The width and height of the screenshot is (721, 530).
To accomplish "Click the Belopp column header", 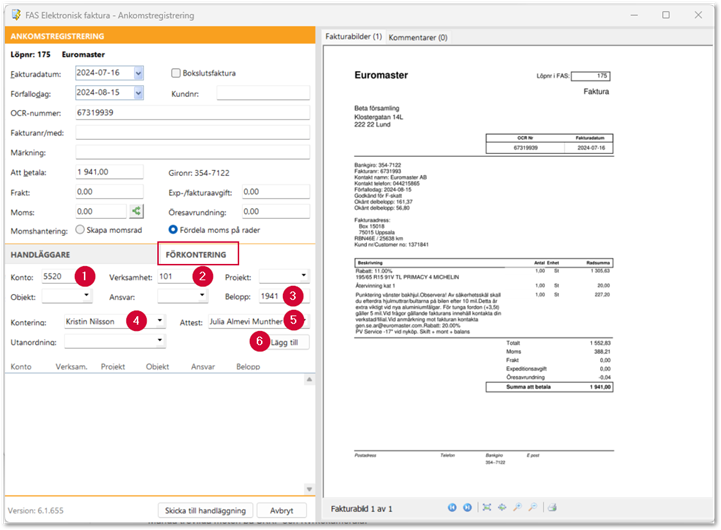I will click(248, 366).
